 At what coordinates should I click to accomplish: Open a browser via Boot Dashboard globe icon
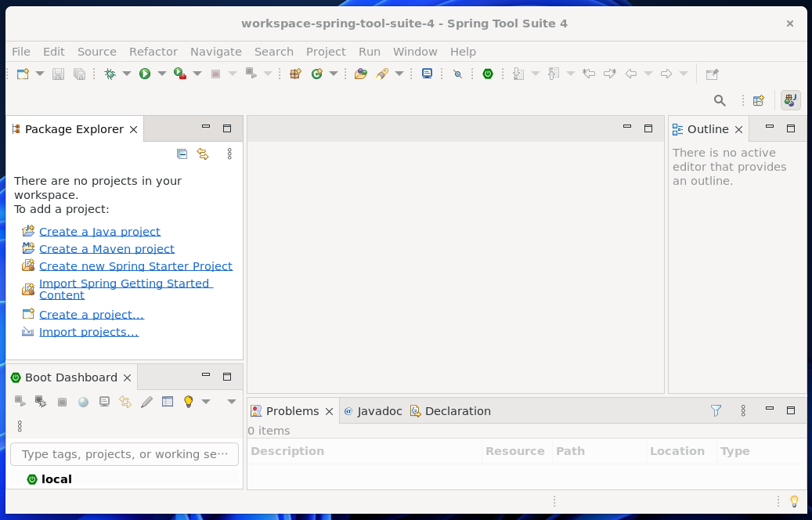[83, 401]
